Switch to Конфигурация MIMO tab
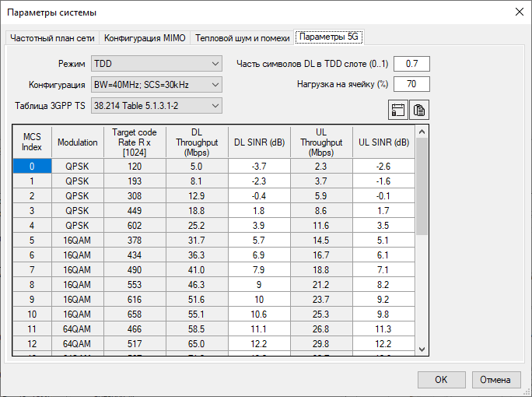 click(x=145, y=38)
